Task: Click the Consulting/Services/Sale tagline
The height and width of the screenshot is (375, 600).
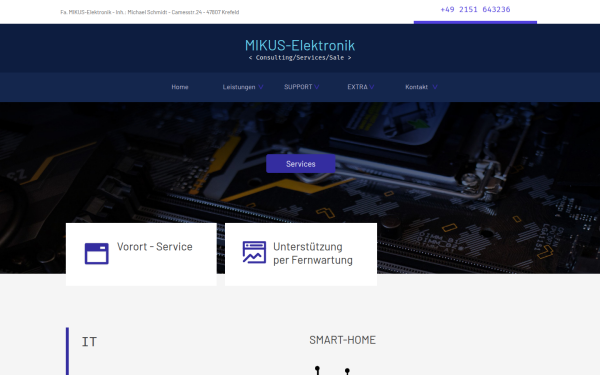Action: 300,58
